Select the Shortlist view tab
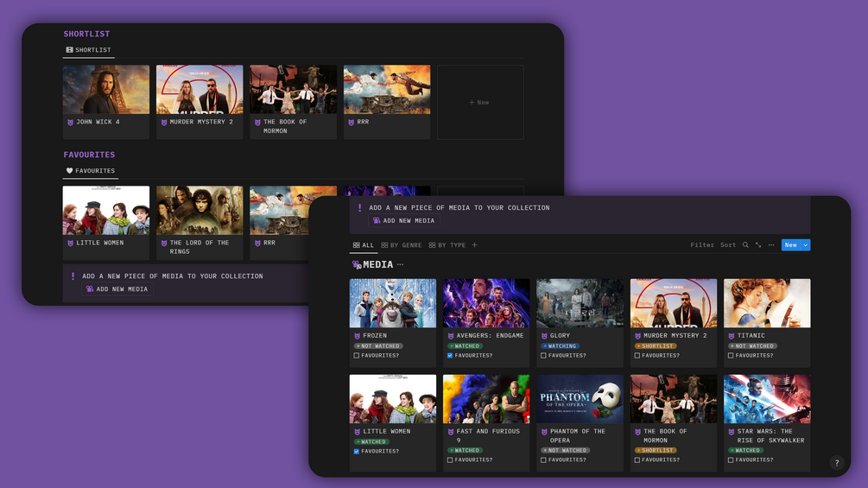The height and width of the screenshot is (488, 868). [89, 50]
